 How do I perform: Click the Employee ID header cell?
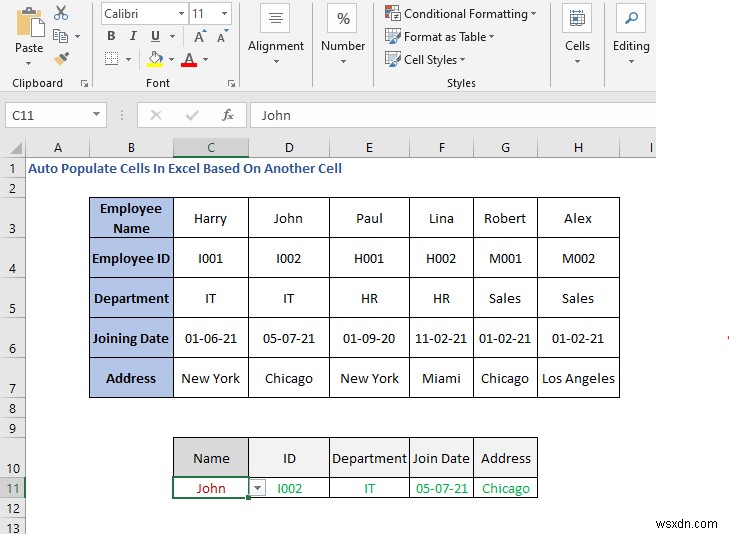click(x=131, y=258)
